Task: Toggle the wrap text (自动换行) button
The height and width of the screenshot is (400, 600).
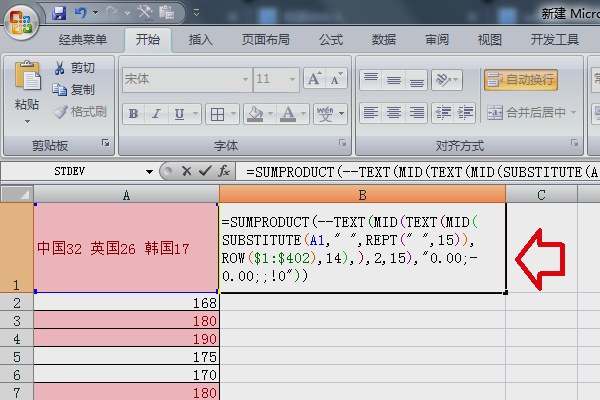Action: (520, 79)
